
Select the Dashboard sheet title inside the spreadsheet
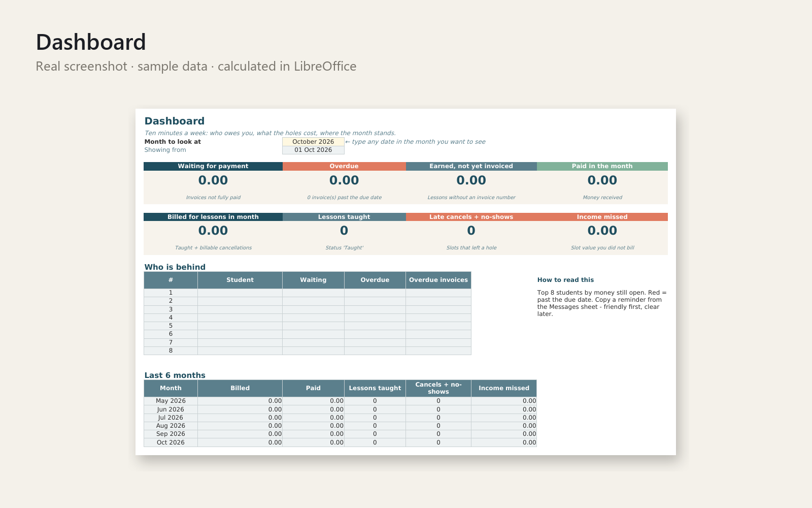point(175,121)
